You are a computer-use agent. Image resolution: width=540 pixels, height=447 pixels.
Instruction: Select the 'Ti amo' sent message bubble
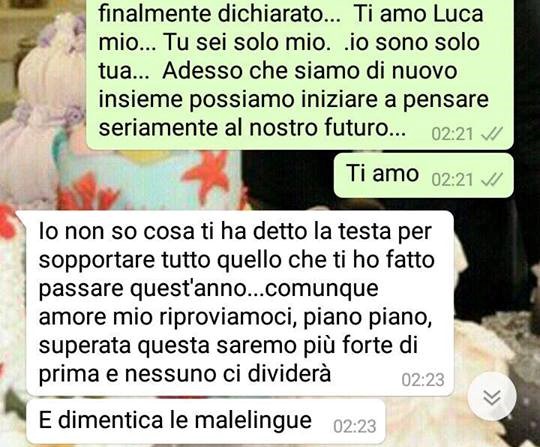pyautogui.click(x=424, y=176)
